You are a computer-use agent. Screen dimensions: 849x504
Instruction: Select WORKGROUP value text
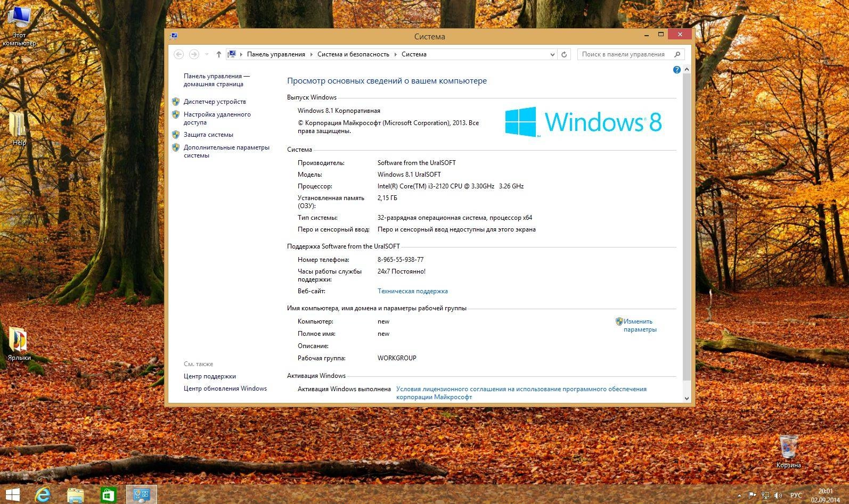[x=397, y=358]
